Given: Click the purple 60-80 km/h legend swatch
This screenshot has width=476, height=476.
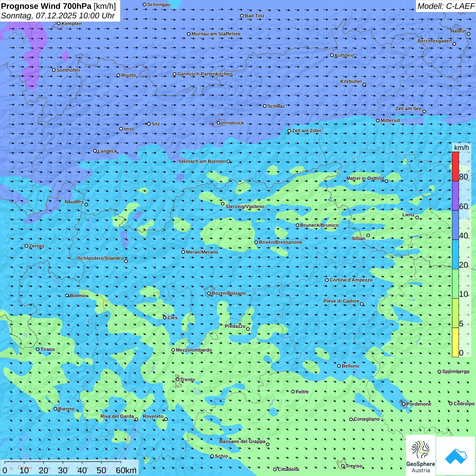Looking at the screenshot, I should (455, 196).
